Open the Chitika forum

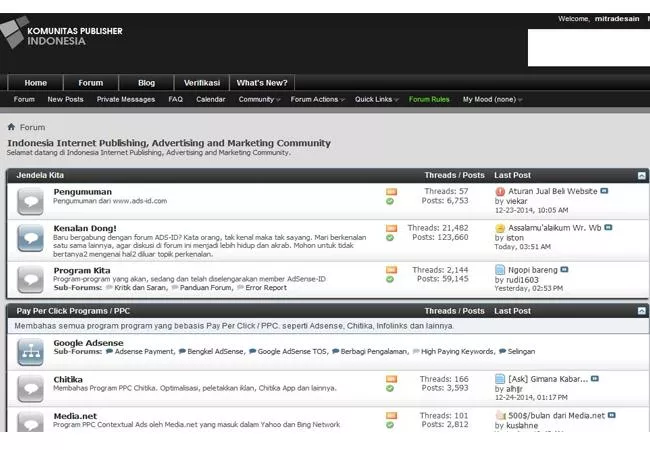68,380
